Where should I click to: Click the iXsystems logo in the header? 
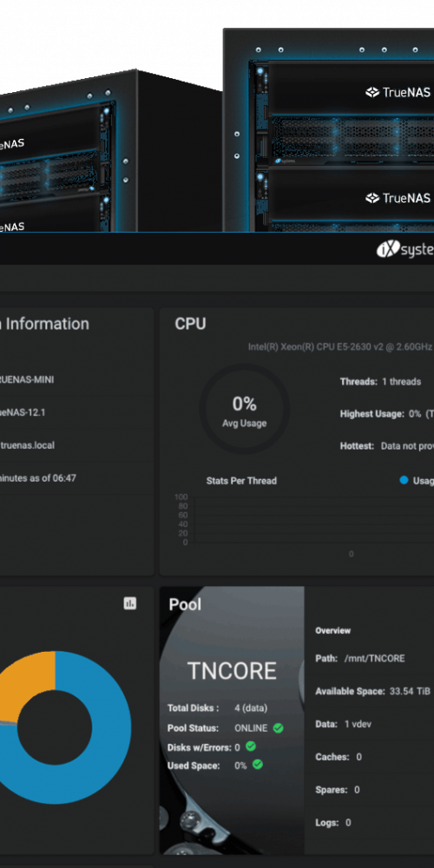405,250
